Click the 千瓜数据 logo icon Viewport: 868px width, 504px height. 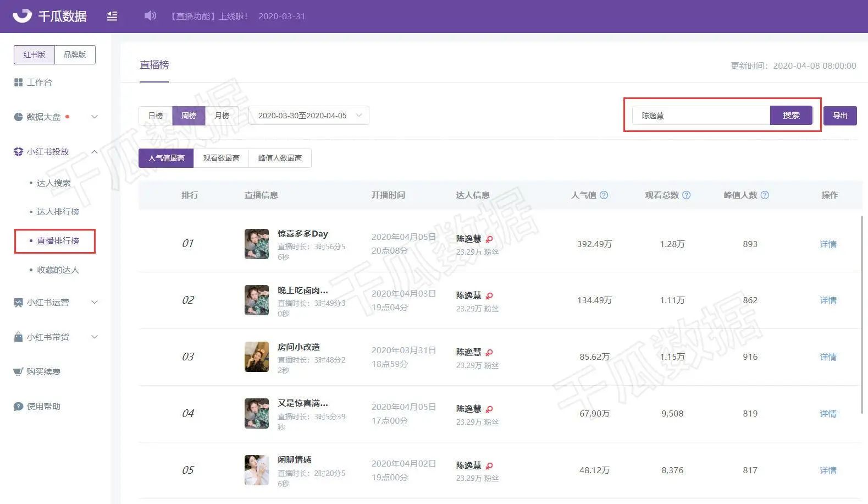(x=22, y=15)
